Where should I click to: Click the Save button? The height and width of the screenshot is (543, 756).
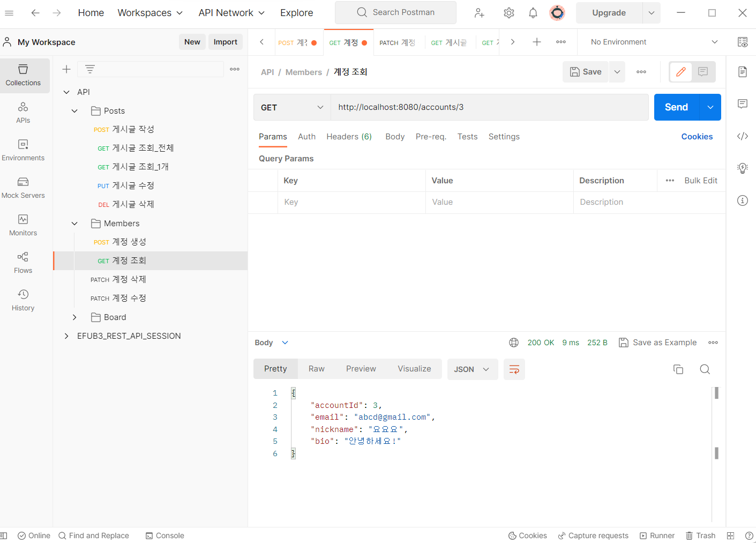(586, 72)
